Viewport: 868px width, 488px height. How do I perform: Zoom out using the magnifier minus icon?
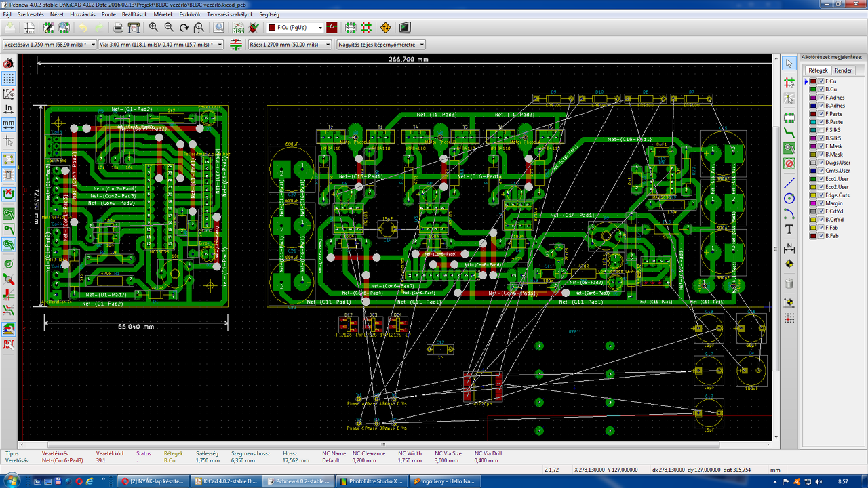click(169, 28)
